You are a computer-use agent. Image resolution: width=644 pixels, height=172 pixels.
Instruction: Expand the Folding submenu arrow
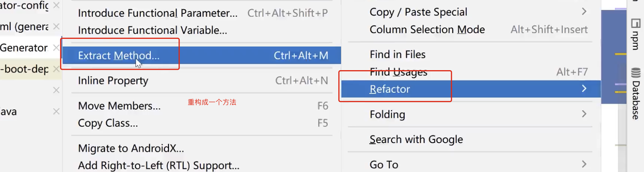(584, 114)
